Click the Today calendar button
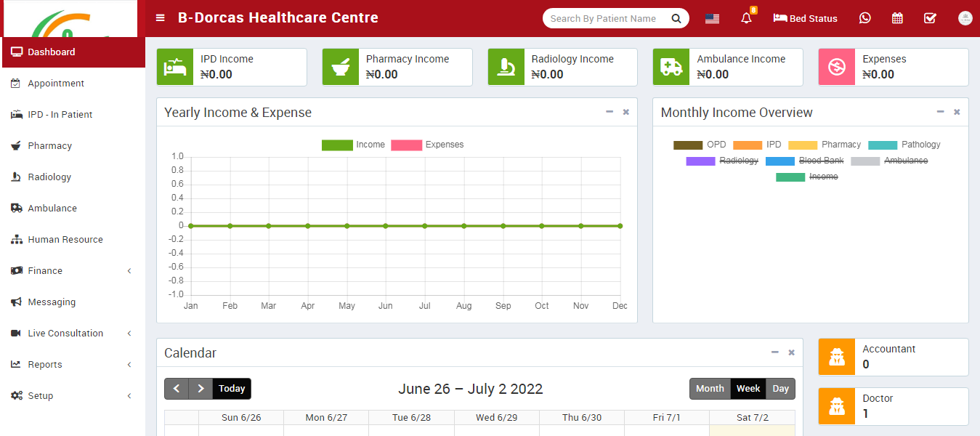Screen dimensions: 980x436 (x=232, y=389)
